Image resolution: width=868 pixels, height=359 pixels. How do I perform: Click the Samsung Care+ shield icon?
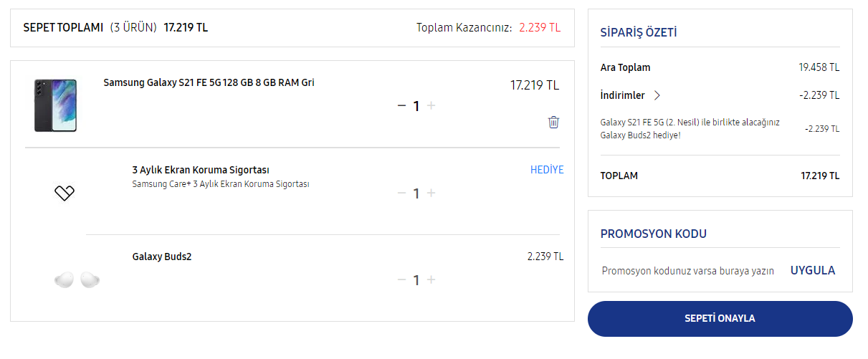[65, 193]
